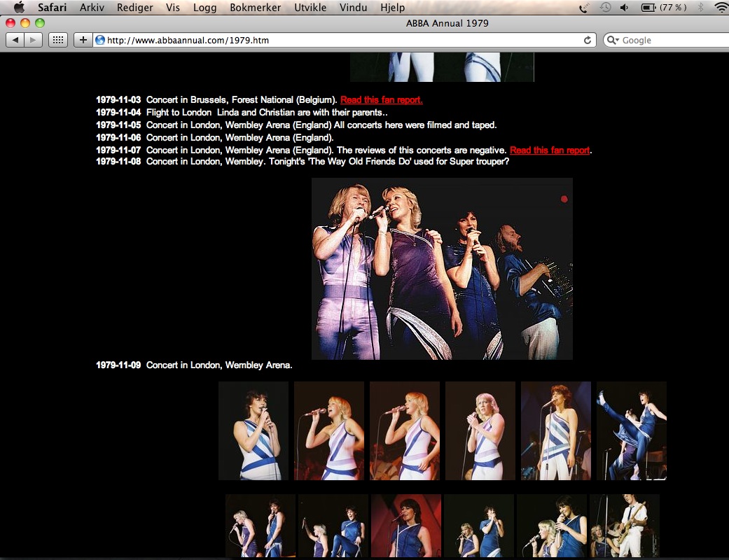Go forward with the Safari forward arrow

[x=33, y=40]
